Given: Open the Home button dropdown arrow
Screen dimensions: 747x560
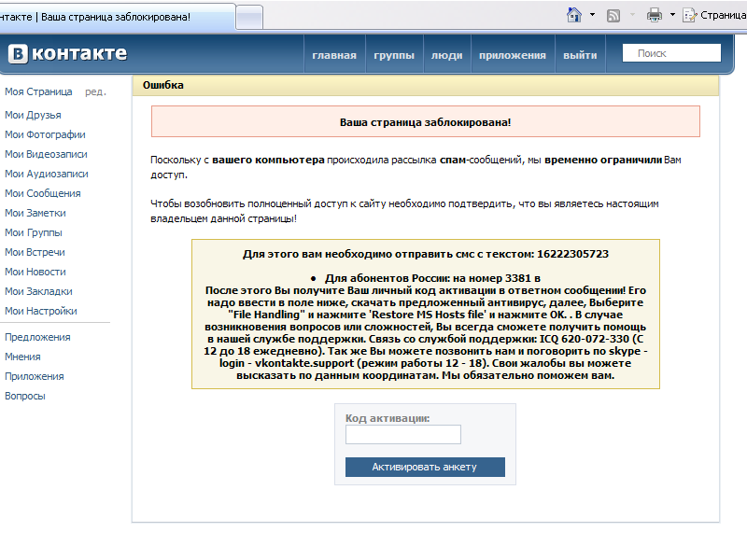Looking at the screenshot, I should point(592,15).
